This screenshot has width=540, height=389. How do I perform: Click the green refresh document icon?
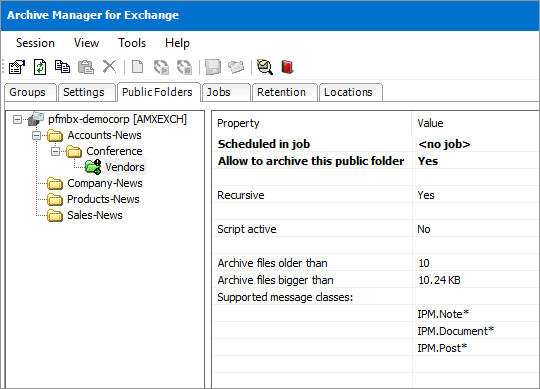pyautogui.click(x=40, y=67)
